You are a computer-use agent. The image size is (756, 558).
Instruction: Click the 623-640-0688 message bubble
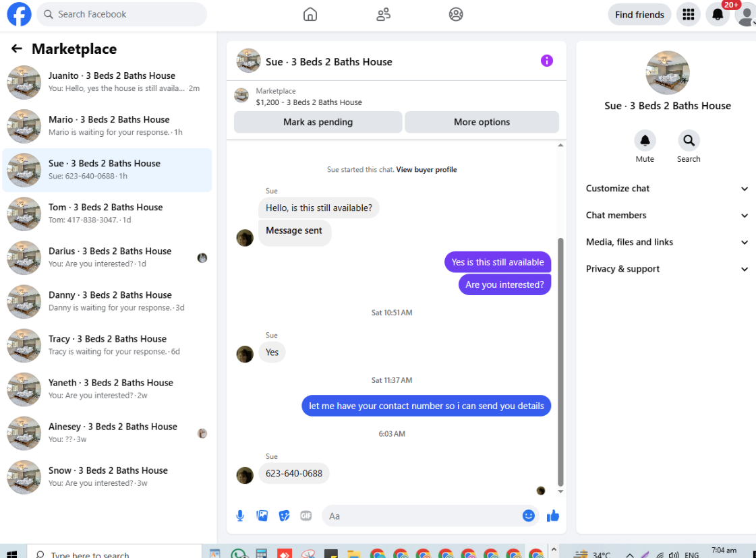click(294, 474)
